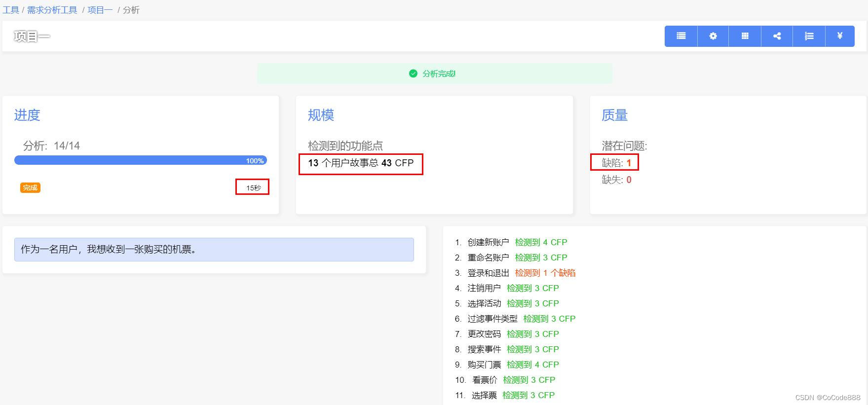The height and width of the screenshot is (405, 868).
Task: Click the 缺陷: 1 quality count
Action: pos(616,163)
